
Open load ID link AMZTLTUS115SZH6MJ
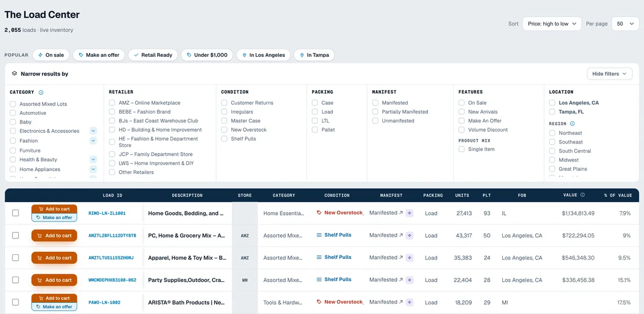[x=111, y=258]
